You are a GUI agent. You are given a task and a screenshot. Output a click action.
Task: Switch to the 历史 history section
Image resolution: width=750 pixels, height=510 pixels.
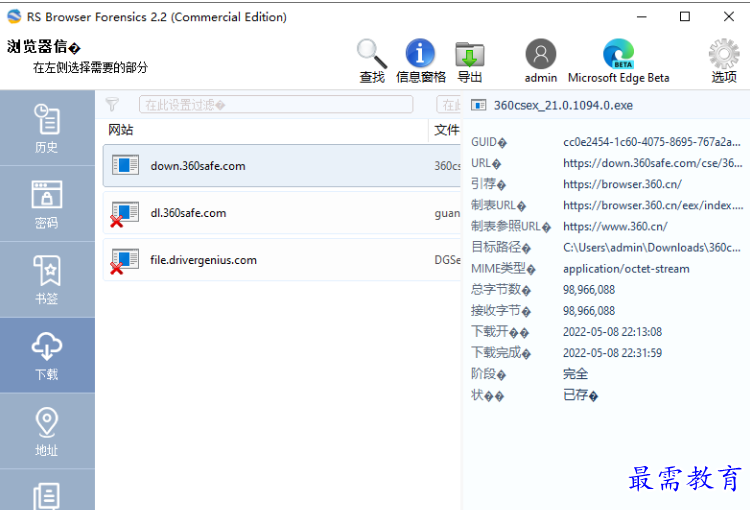tap(47, 128)
